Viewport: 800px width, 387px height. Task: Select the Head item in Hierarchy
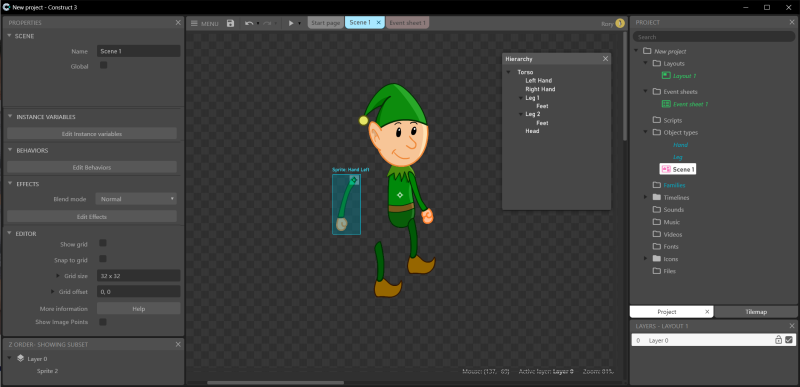532,131
